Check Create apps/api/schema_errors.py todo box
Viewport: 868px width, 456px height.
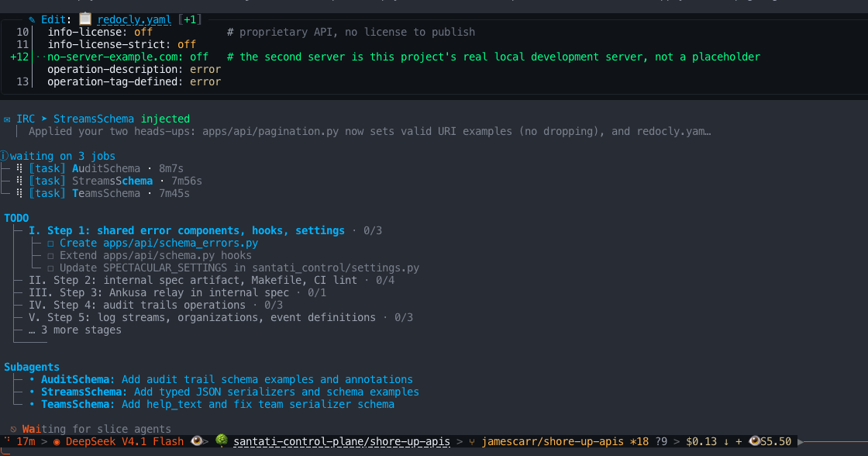50,244
